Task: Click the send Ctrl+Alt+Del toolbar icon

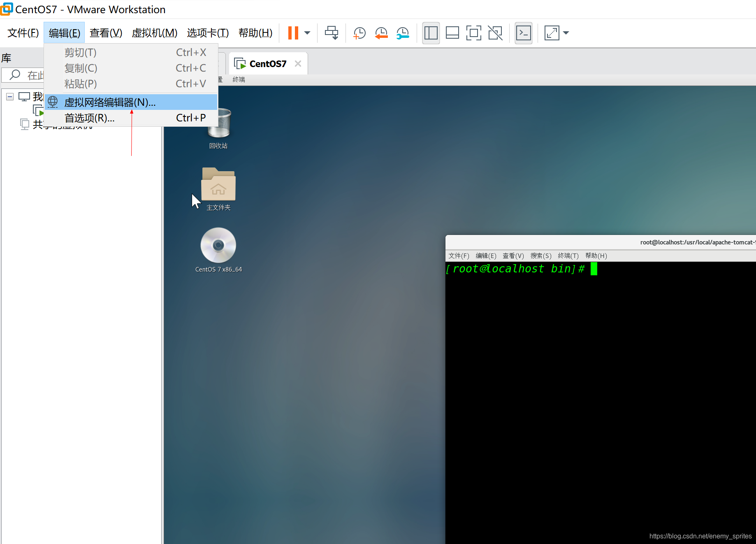Action: 332,33
